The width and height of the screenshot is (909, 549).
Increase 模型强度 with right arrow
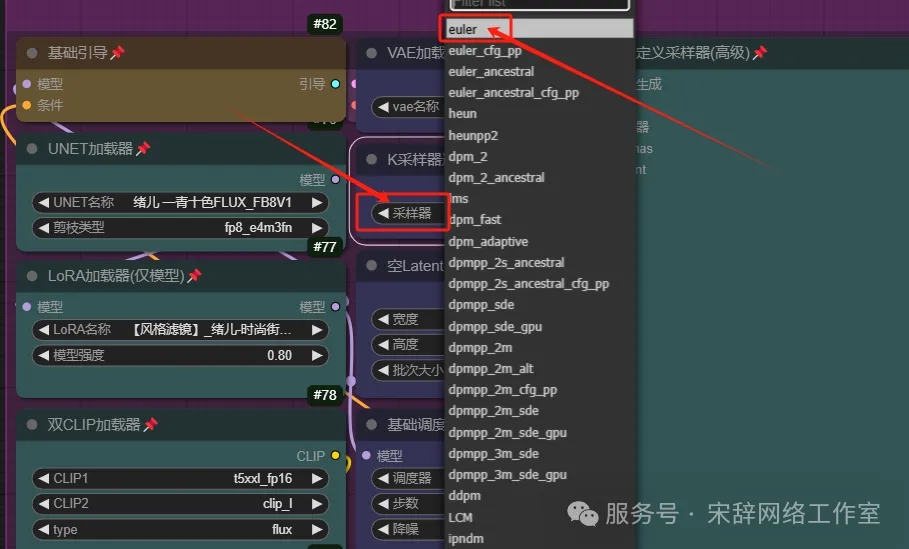click(317, 355)
